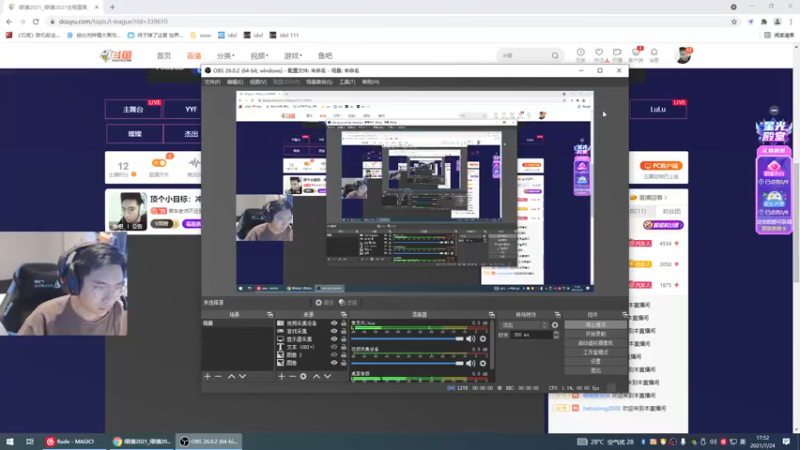Move source down in Sources toolbar
Screen dimensions: 800x450
coord(328,377)
